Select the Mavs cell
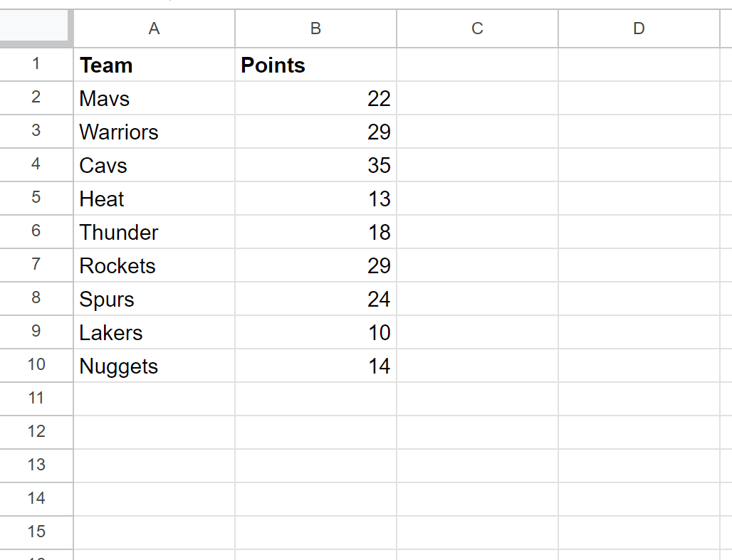This screenshot has height=560, width=732. coord(154,98)
